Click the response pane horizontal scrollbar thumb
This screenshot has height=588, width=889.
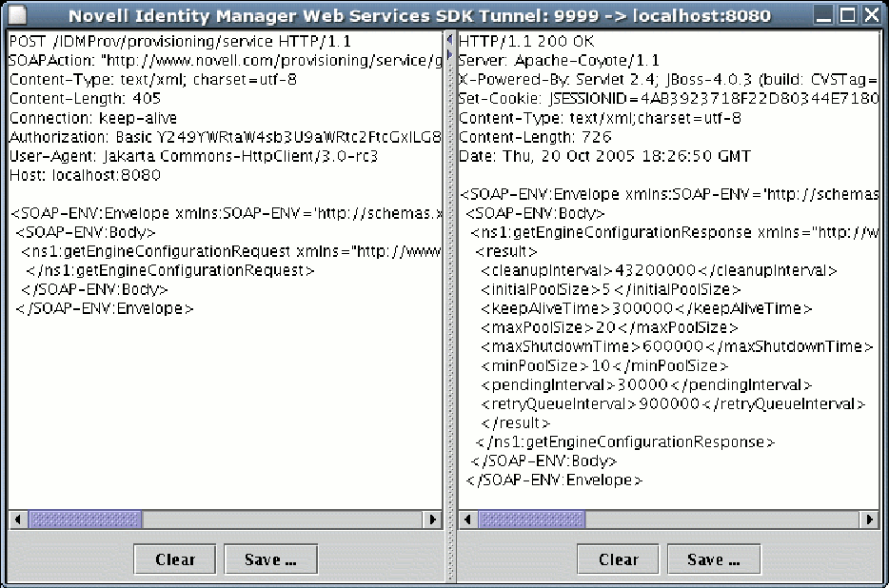pos(532,519)
